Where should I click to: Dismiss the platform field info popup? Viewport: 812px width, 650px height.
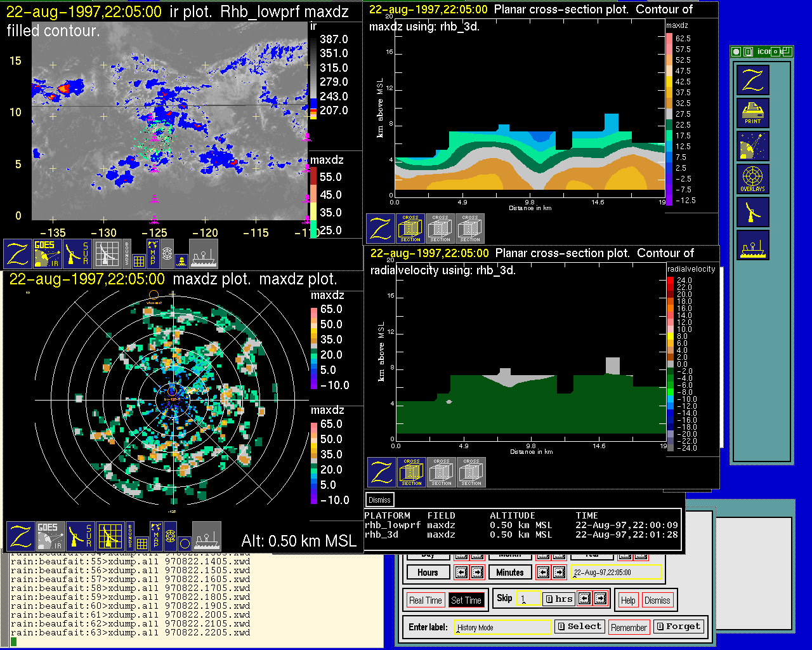point(379,500)
